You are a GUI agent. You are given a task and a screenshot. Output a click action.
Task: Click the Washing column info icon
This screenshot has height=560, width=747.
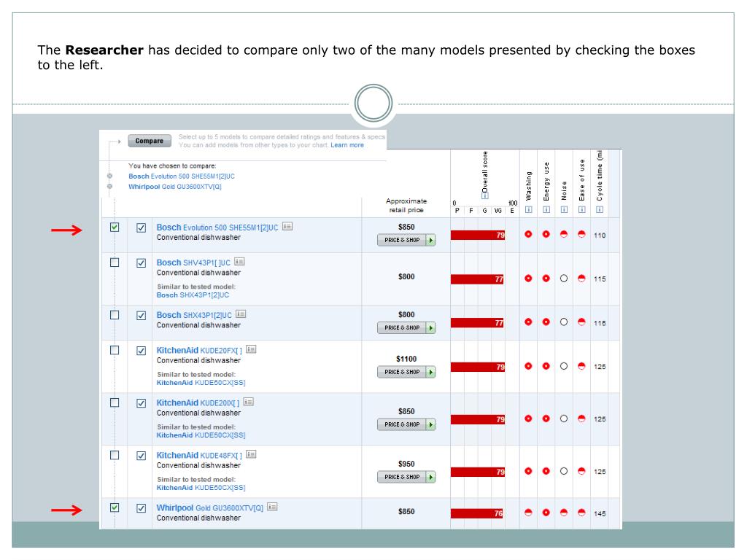coord(528,211)
